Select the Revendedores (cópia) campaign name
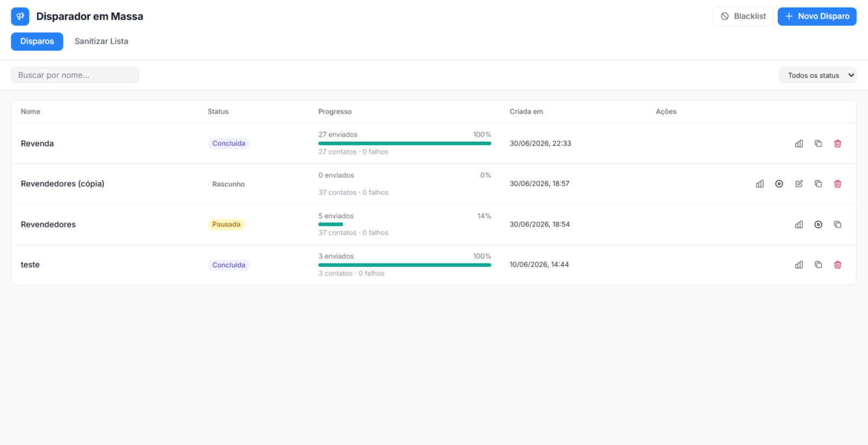The image size is (868, 445). (62, 184)
